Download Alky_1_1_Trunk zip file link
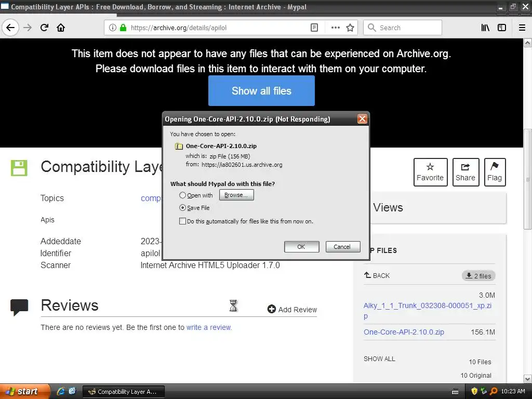 (428, 311)
